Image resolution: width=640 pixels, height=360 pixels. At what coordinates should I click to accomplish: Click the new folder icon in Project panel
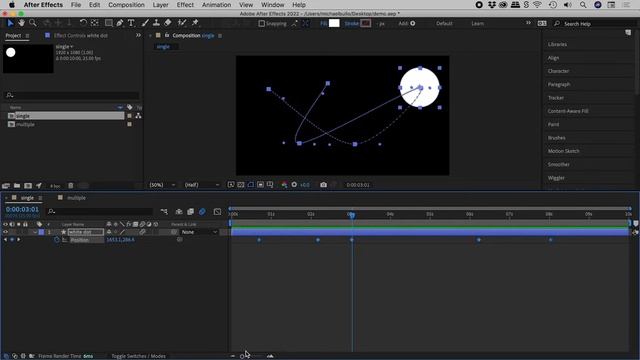[x=17, y=186]
